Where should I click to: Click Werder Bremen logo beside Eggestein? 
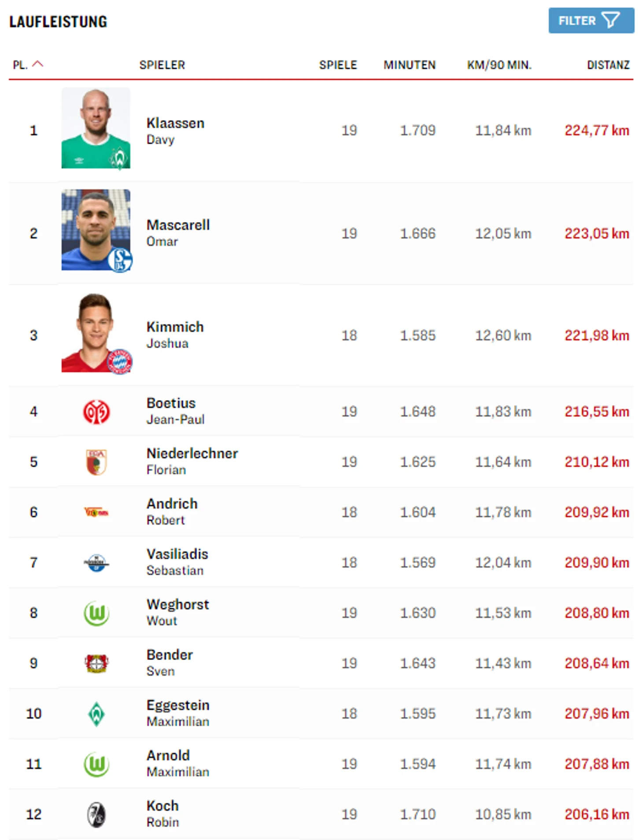pos(96,714)
